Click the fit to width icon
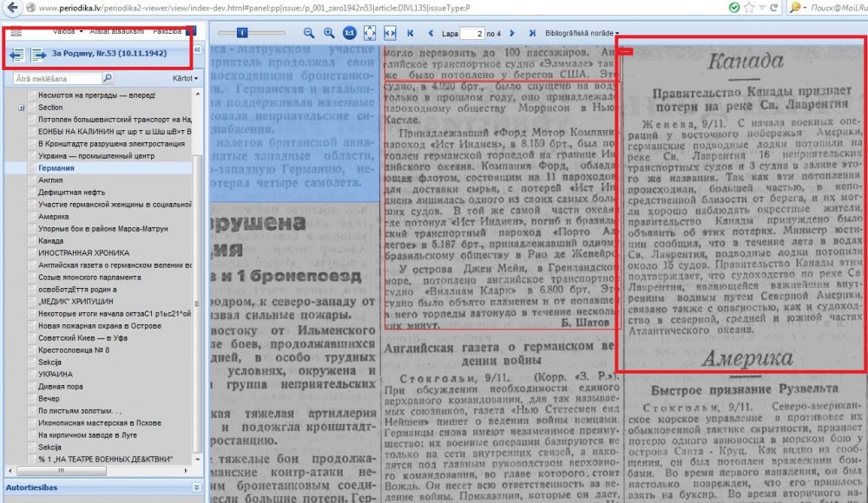 click(x=390, y=33)
